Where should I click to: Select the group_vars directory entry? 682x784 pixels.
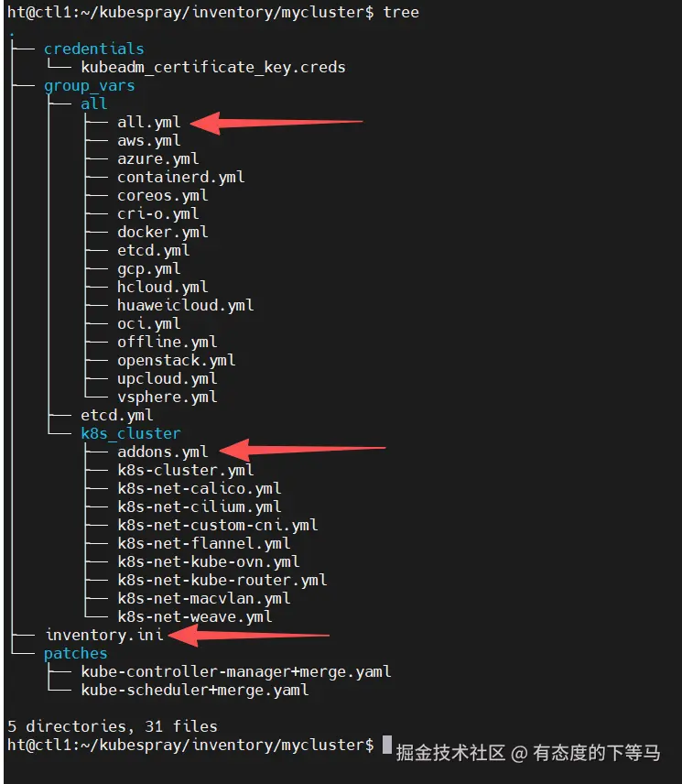point(89,85)
